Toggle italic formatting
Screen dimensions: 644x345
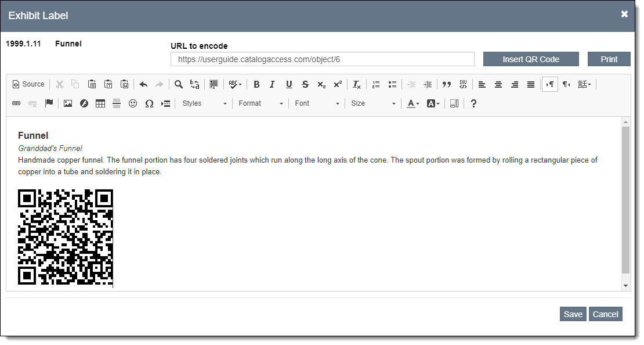click(x=272, y=84)
